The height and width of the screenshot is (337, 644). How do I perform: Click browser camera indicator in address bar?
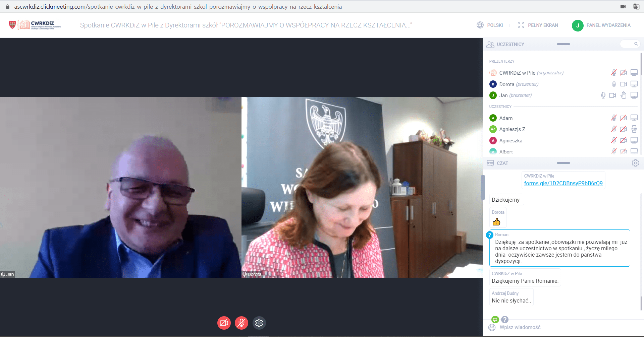pyautogui.click(x=623, y=6)
